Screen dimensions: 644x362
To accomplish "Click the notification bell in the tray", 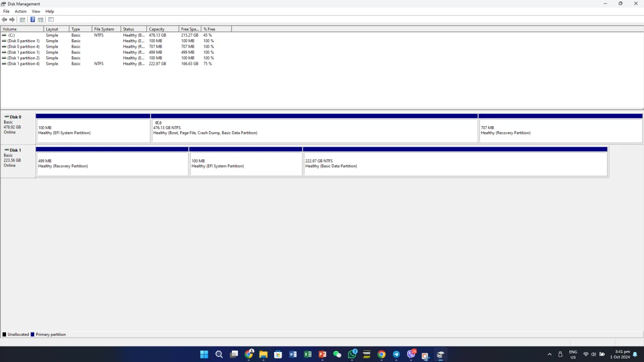I will pyautogui.click(x=635, y=354).
